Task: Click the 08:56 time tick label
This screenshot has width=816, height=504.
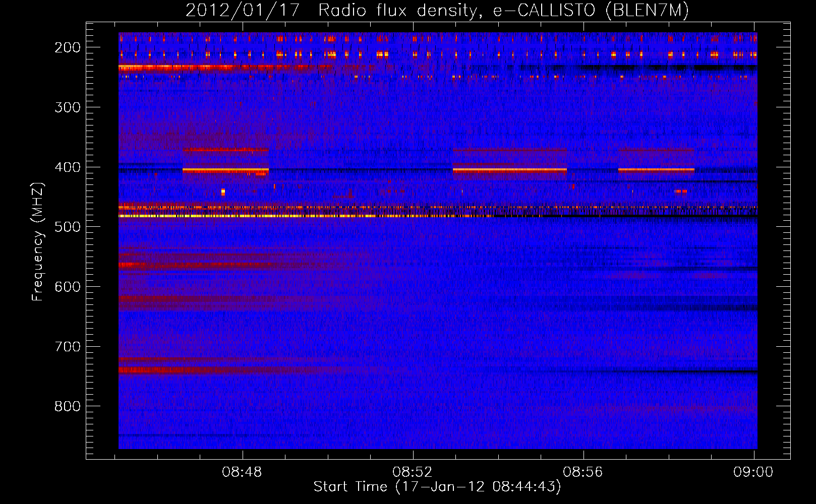Action: [583, 472]
